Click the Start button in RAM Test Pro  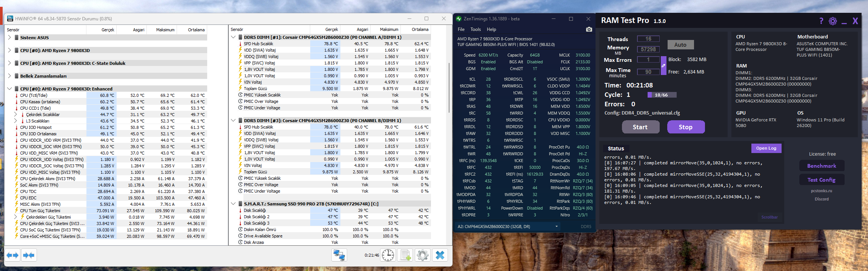click(x=640, y=127)
